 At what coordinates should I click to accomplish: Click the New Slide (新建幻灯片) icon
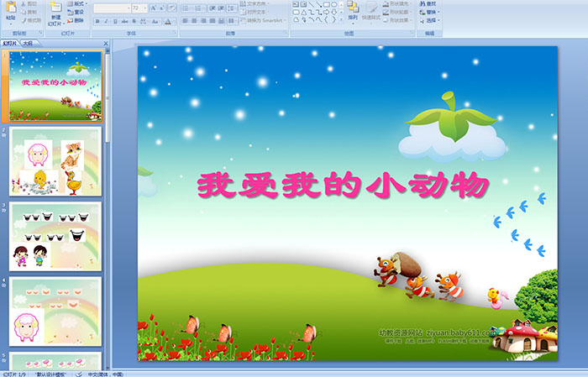click(x=56, y=8)
